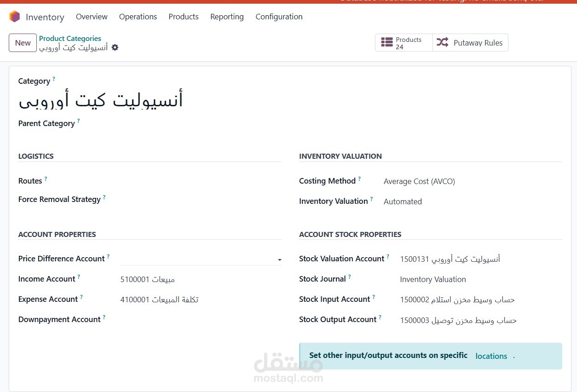Screen dimensions: 577x392
Task: Click the list icon on Products smart button
Action: (x=387, y=42)
